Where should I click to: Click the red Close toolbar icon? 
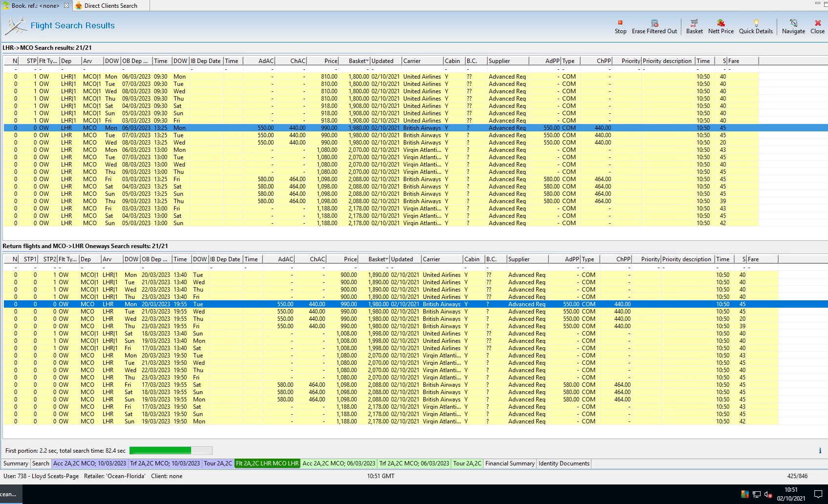click(x=817, y=23)
